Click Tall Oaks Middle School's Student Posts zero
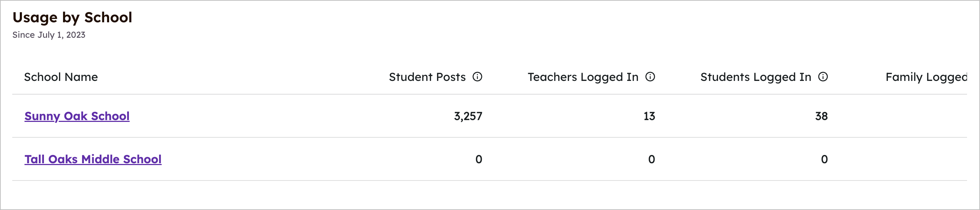 [x=478, y=160]
